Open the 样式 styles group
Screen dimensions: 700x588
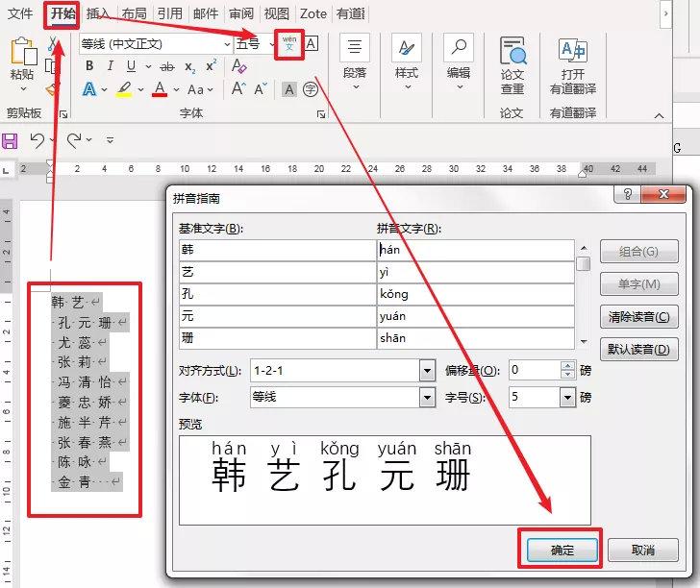pos(407,61)
